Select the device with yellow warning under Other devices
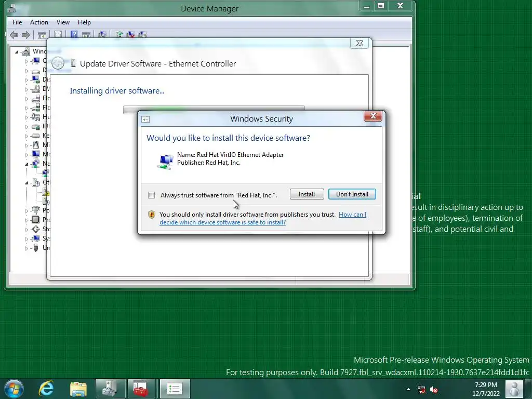 [x=46, y=192]
